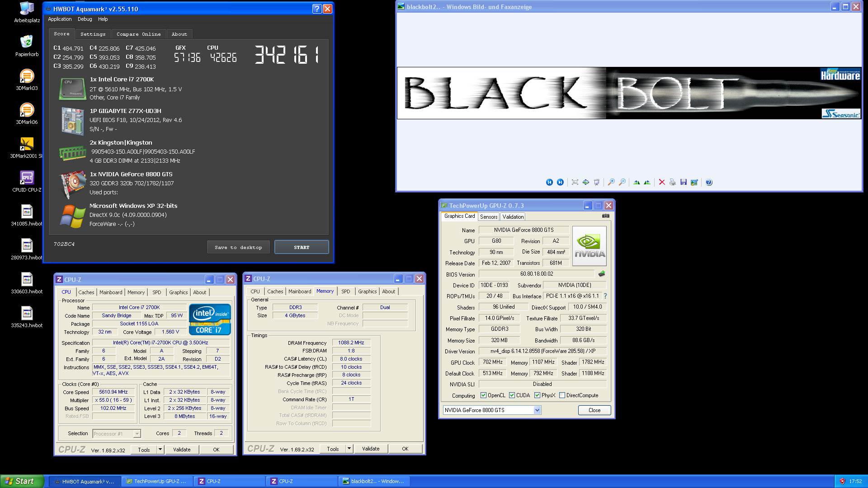Toggle the PhysX checkbox in GPU-Z
This screenshot has height=488, width=868.
point(537,395)
